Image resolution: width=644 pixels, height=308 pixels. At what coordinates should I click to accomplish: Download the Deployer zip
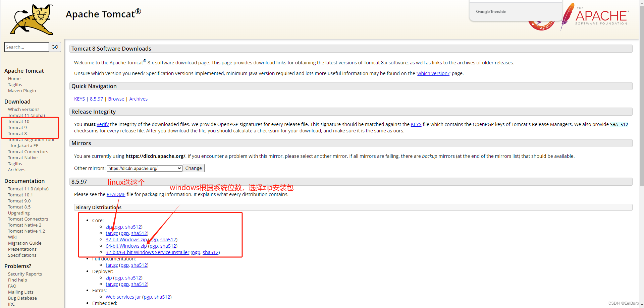tap(109, 278)
